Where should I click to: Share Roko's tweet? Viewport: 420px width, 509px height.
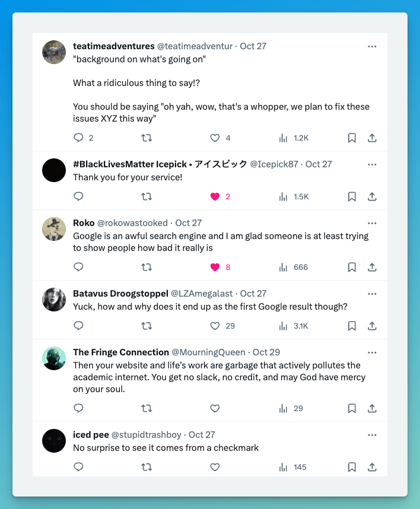coord(372,267)
